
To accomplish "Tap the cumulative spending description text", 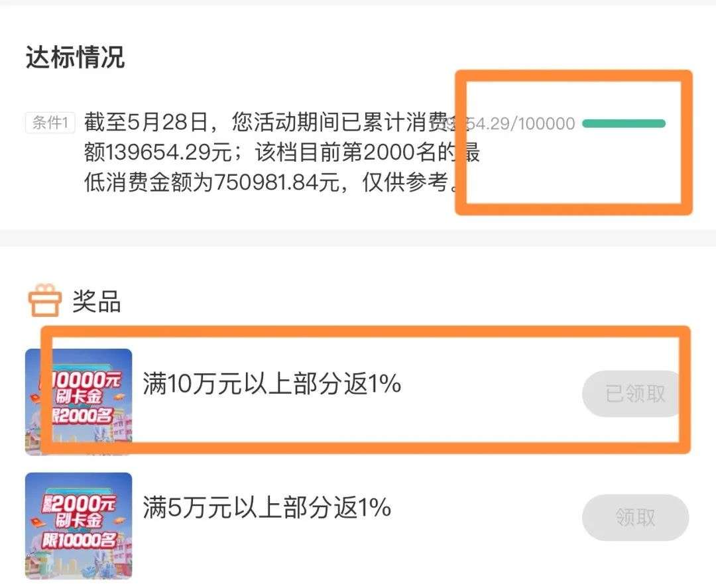I will coord(282,152).
